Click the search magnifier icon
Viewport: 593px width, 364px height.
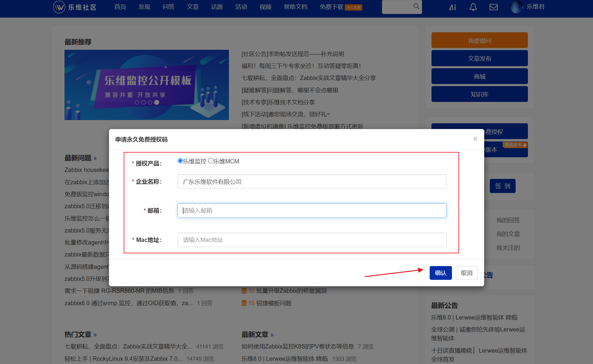(x=416, y=6)
